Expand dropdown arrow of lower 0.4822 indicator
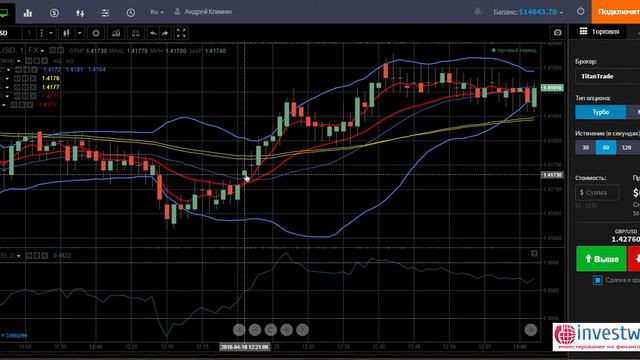Viewport: 640px width, 360px height. click(x=18, y=256)
